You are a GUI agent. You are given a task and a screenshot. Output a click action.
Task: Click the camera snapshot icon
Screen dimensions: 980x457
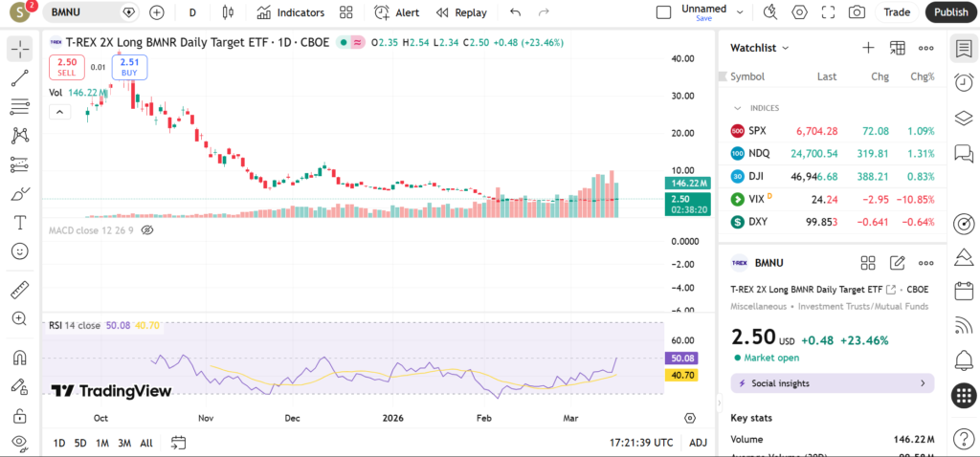coord(857,12)
